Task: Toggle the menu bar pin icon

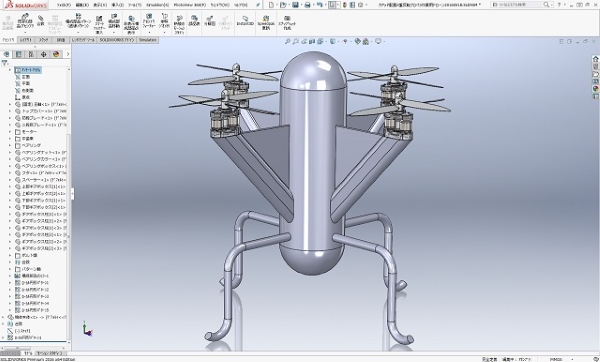Action: [258, 5]
